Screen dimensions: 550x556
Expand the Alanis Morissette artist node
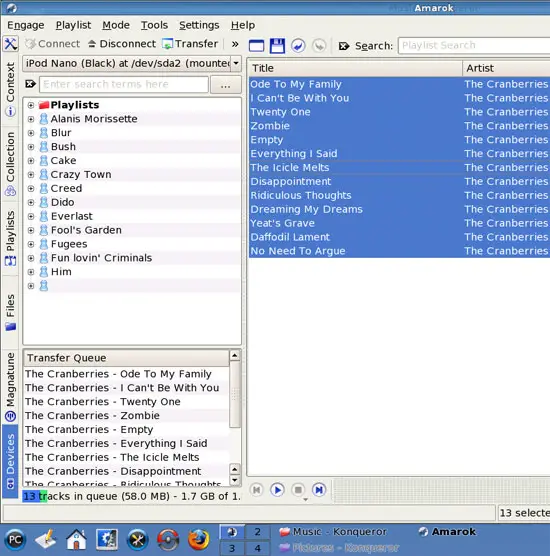coord(31,119)
